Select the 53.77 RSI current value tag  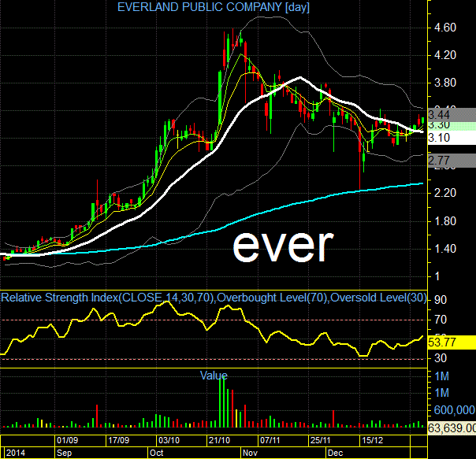point(452,342)
